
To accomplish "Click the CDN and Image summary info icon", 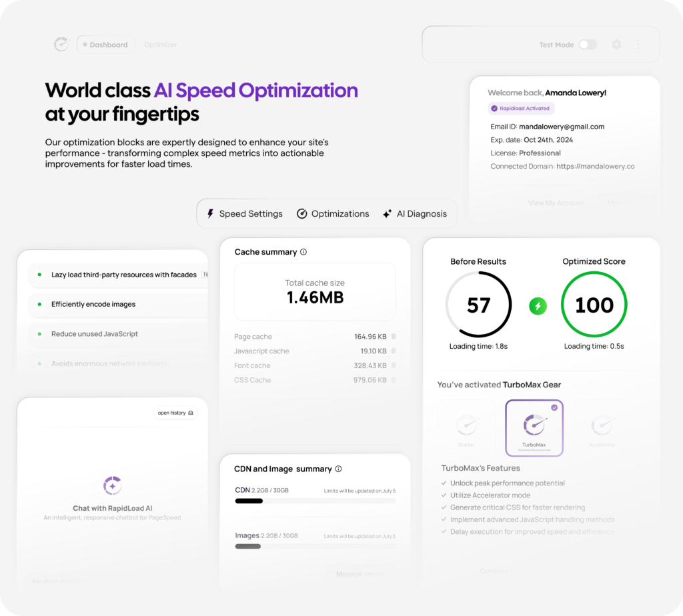I will pos(338,469).
